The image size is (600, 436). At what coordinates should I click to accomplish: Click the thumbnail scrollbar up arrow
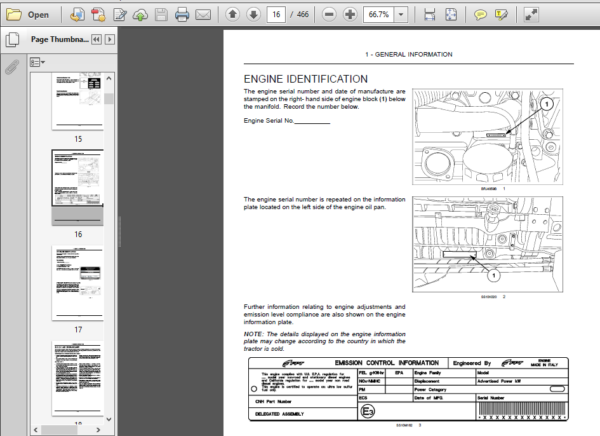tap(109, 78)
